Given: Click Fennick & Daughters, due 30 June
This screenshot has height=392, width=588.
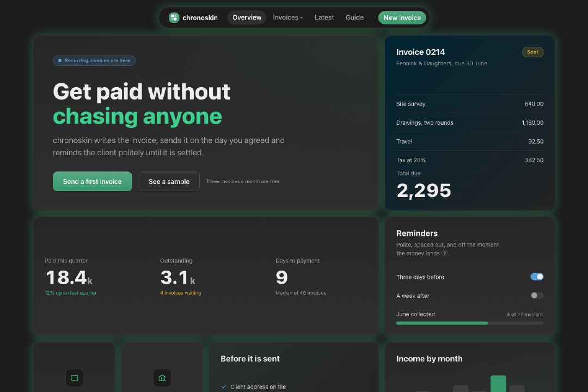Looking at the screenshot, I should [x=442, y=63].
